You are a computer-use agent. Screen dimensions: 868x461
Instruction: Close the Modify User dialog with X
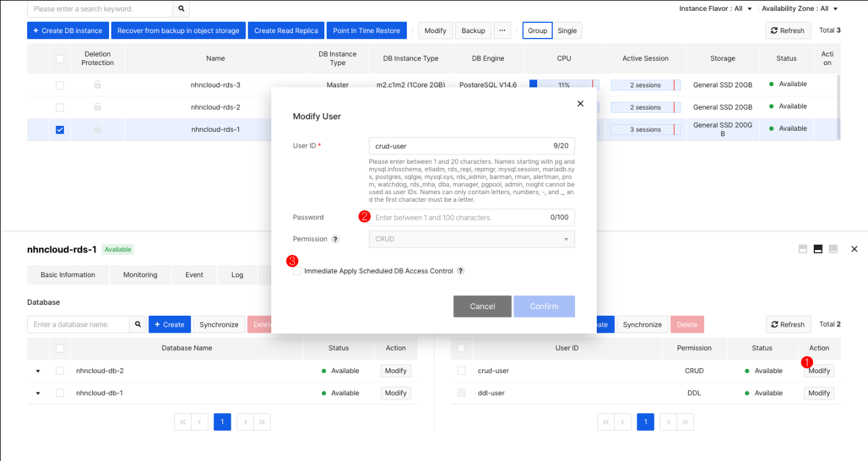click(580, 104)
